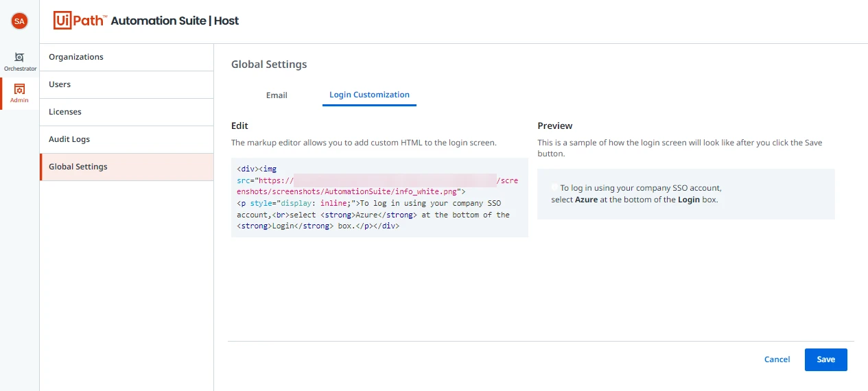Screen dimensions: 868x391
Task: Click the 'display: inline;' style text
Action: (x=314, y=203)
